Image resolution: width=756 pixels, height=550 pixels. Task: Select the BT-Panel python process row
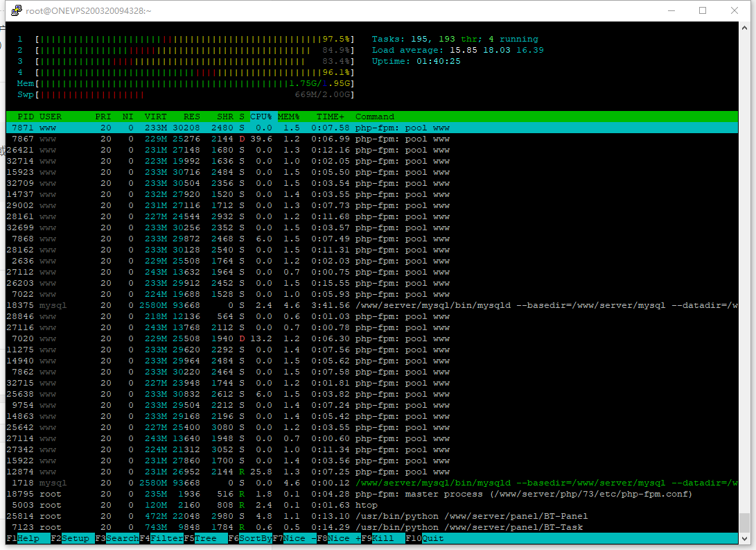point(371,516)
